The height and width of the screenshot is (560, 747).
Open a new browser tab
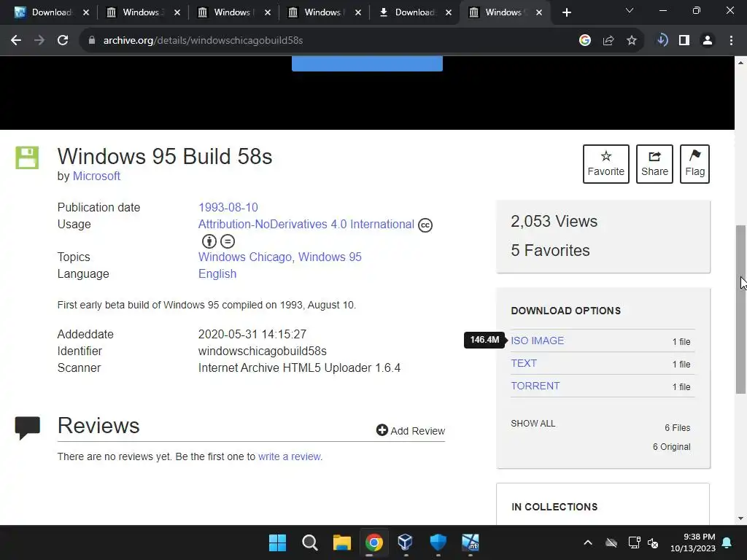pos(566,12)
